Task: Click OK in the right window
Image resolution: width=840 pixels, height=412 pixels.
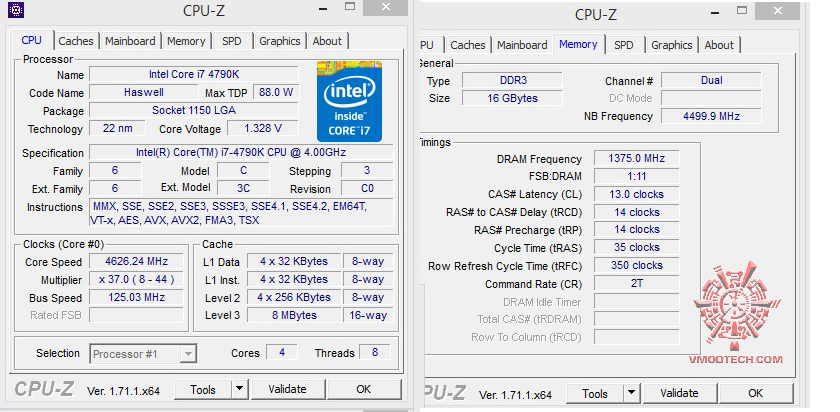Action: pos(755,394)
